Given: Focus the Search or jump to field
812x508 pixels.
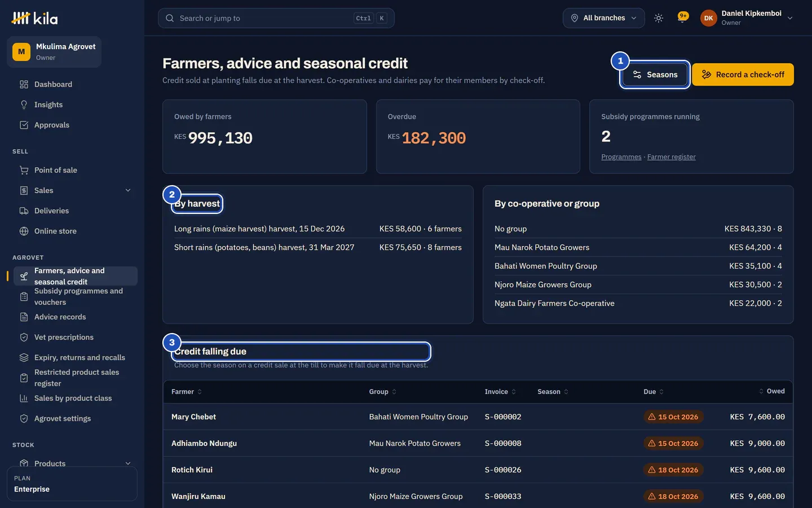Looking at the screenshot, I should pos(276,18).
